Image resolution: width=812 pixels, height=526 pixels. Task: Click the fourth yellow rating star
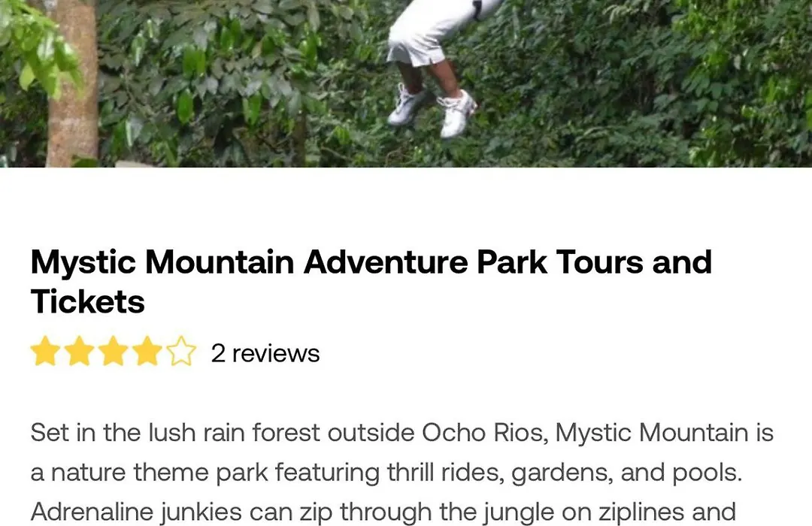click(x=147, y=352)
